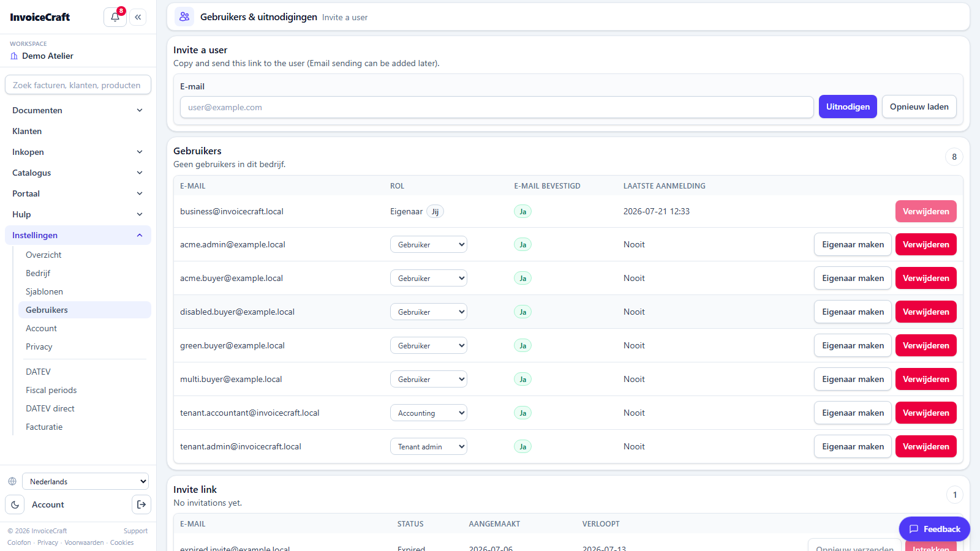Click the Account button in the sidebar footer

[x=48, y=504]
